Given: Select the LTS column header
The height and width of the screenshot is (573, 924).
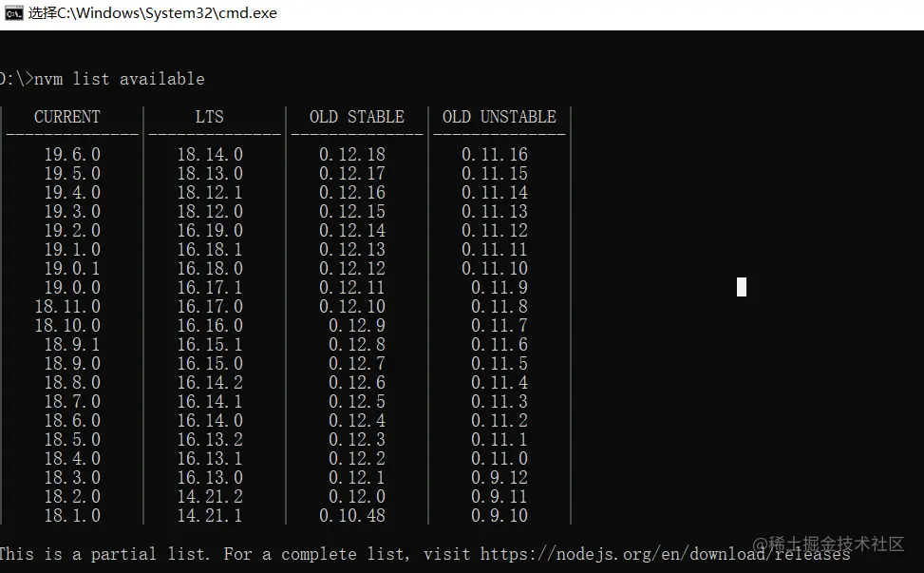Looking at the screenshot, I should pyautogui.click(x=210, y=117).
